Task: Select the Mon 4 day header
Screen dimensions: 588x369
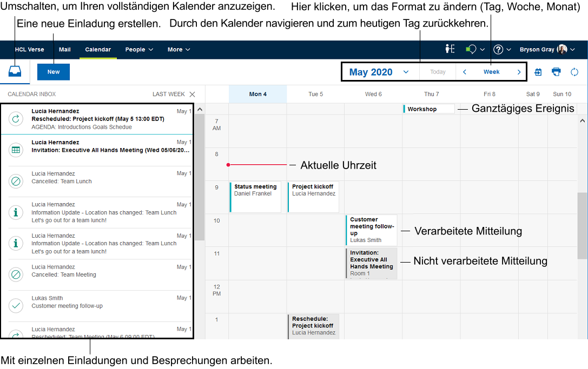Action: [258, 95]
